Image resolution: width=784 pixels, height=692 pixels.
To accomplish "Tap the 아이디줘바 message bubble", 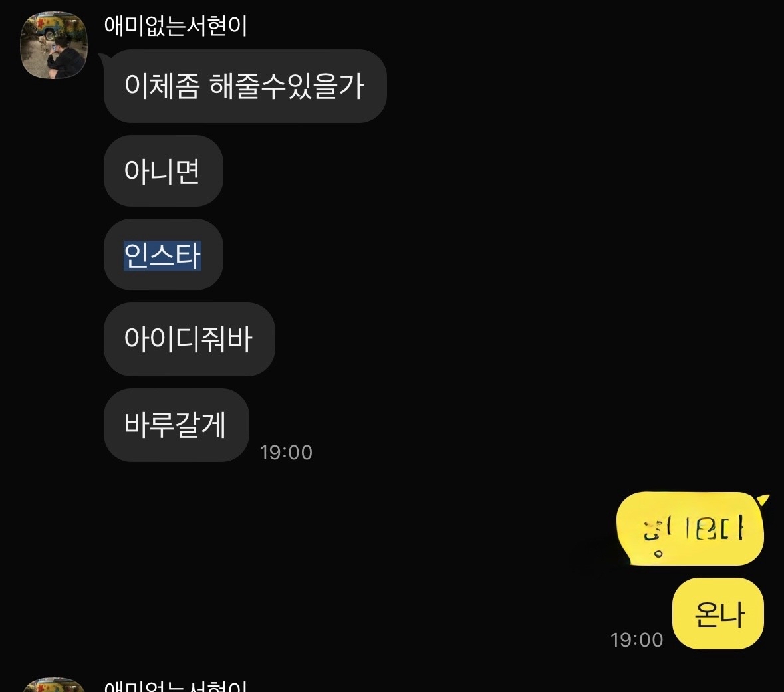I will pos(189,339).
